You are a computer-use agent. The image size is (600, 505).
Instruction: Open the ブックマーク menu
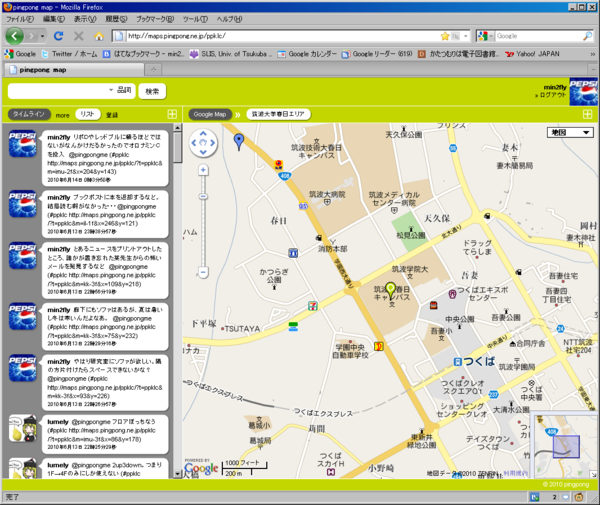[x=155, y=19]
